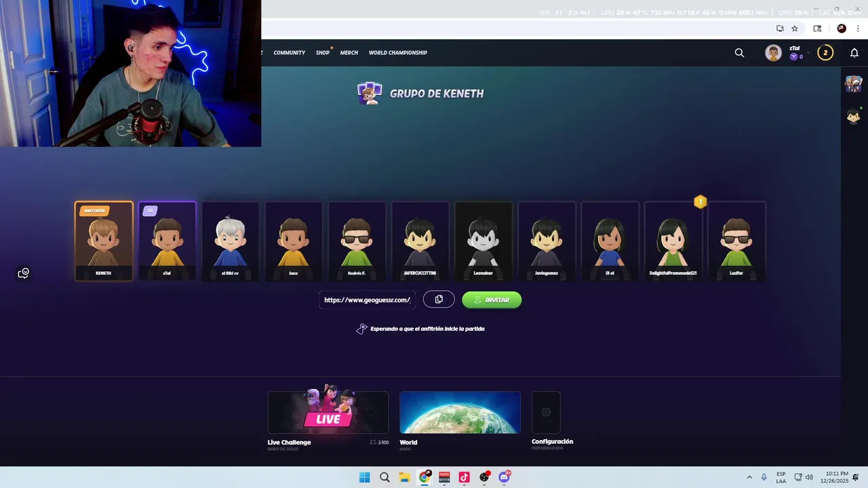Click the Grupo de Keneth party icon
Image resolution: width=868 pixels, height=488 pixels.
tap(370, 94)
